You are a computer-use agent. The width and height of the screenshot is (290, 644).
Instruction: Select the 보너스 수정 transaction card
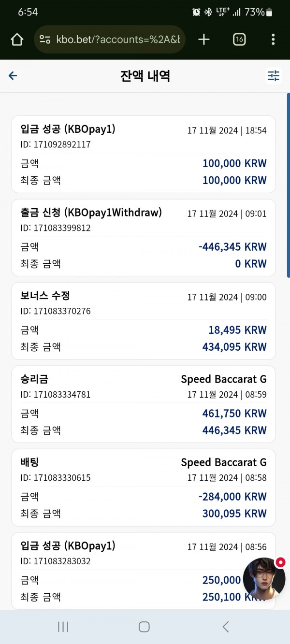(x=144, y=321)
